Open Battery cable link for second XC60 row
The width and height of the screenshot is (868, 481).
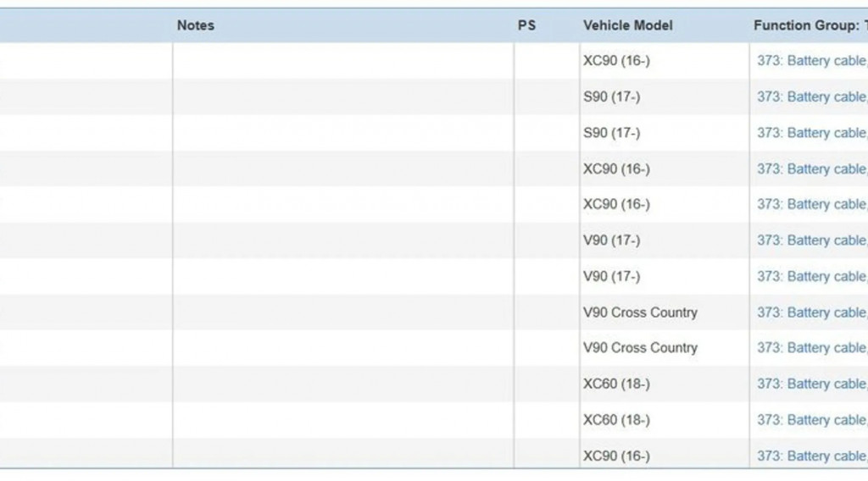[811, 420]
